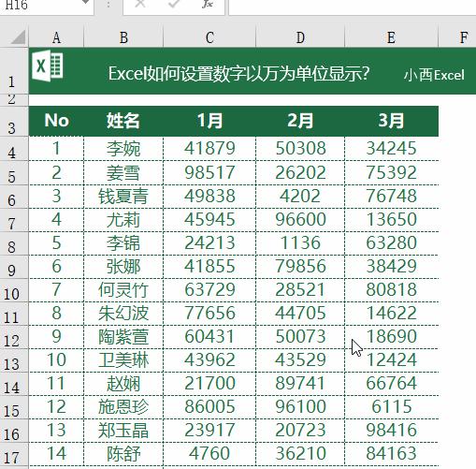476x469 pixels.
Task: Select the cell with name 钱夏青
Action: tap(123, 197)
